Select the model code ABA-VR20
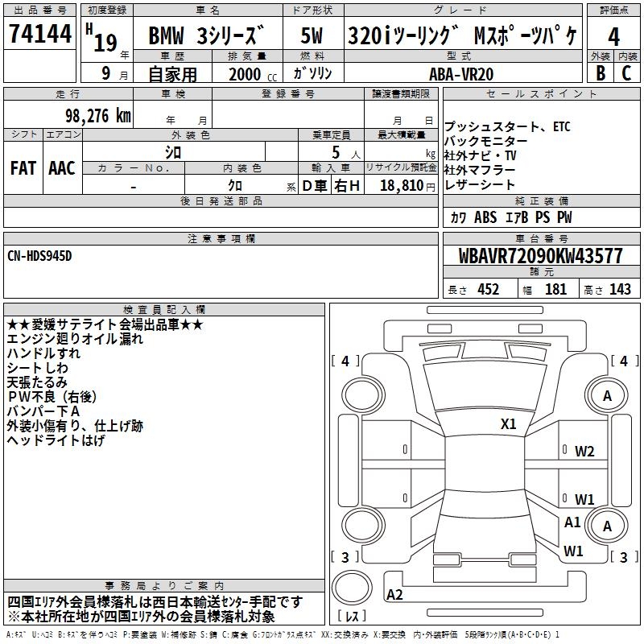Image resolution: width=644 pixels, height=644 pixels. pos(461,74)
